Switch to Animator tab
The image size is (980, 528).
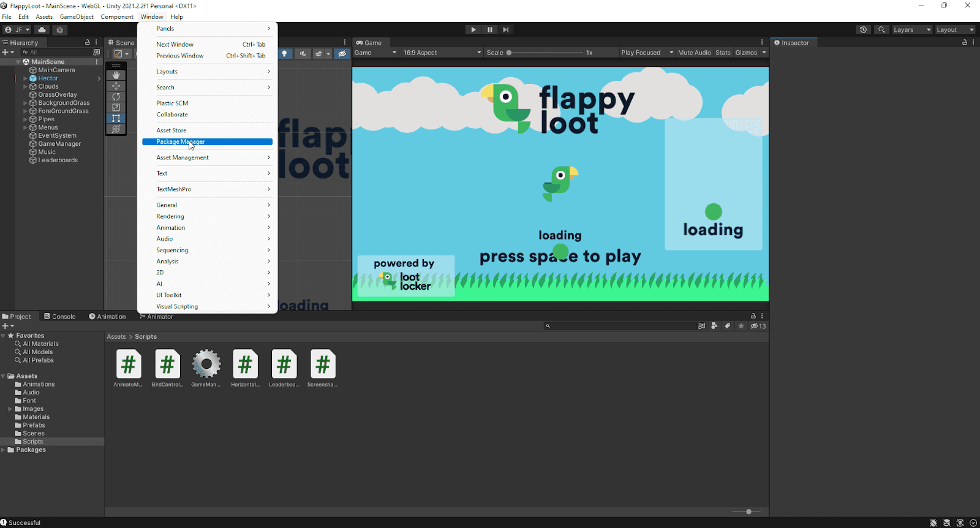(156, 317)
